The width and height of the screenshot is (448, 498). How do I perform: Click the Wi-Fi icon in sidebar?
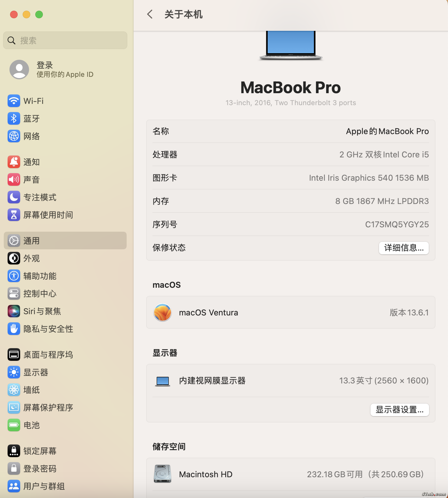(14, 101)
